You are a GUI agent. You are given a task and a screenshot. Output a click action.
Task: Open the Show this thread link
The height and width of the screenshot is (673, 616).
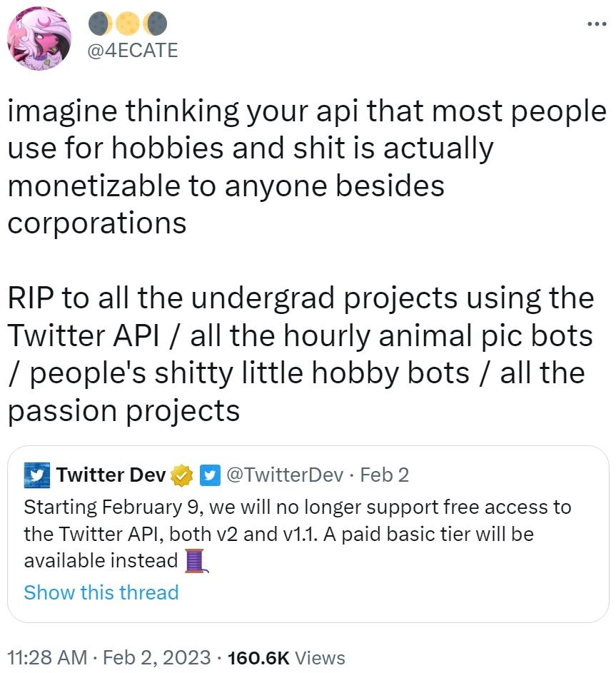[101, 593]
